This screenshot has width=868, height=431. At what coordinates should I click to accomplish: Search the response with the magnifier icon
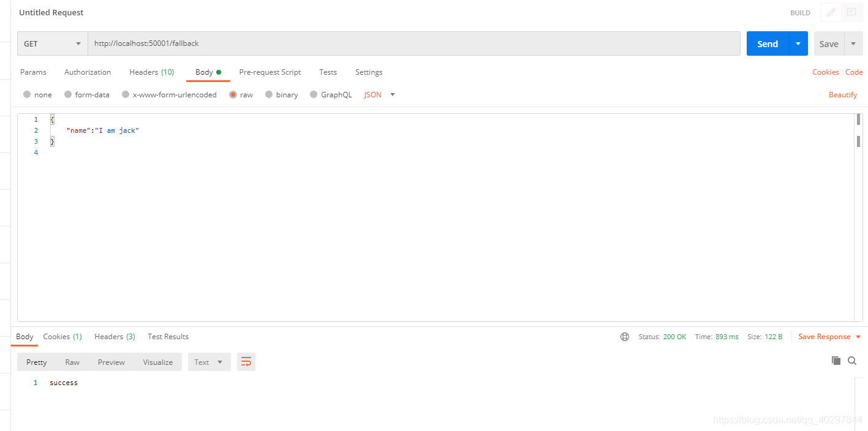pos(852,361)
